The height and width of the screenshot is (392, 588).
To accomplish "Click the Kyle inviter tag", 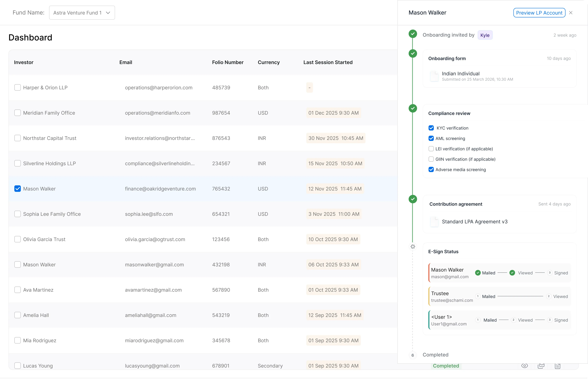I will [485, 35].
